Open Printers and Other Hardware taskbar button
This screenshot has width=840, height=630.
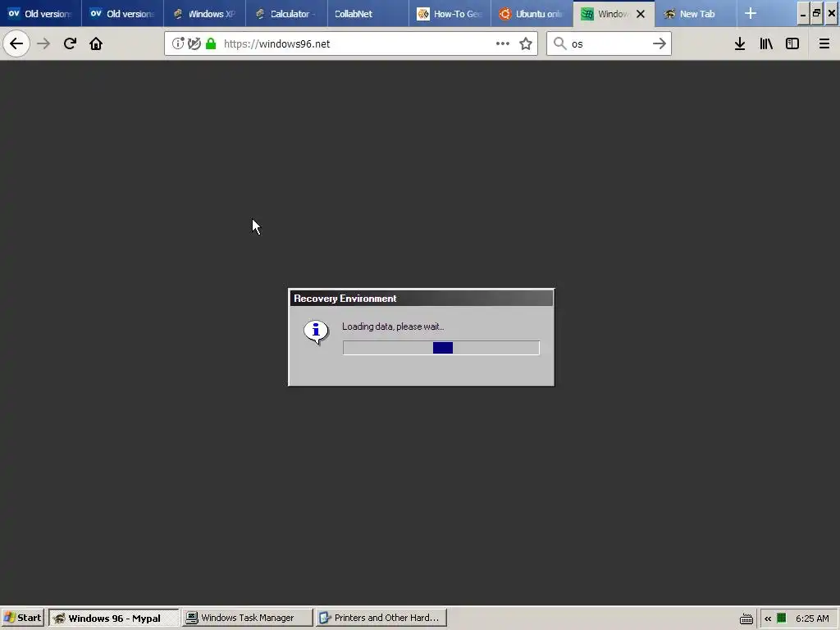click(381, 618)
